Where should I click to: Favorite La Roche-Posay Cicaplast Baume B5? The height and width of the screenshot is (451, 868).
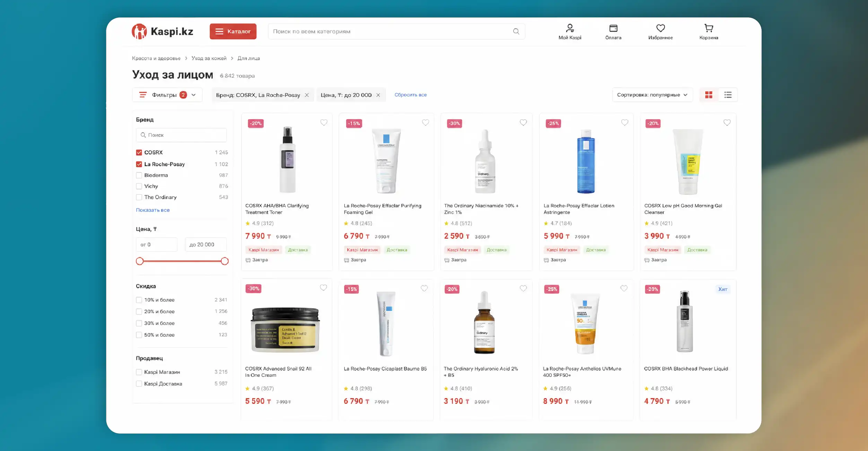pyautogui.click(x=424, y=288)
